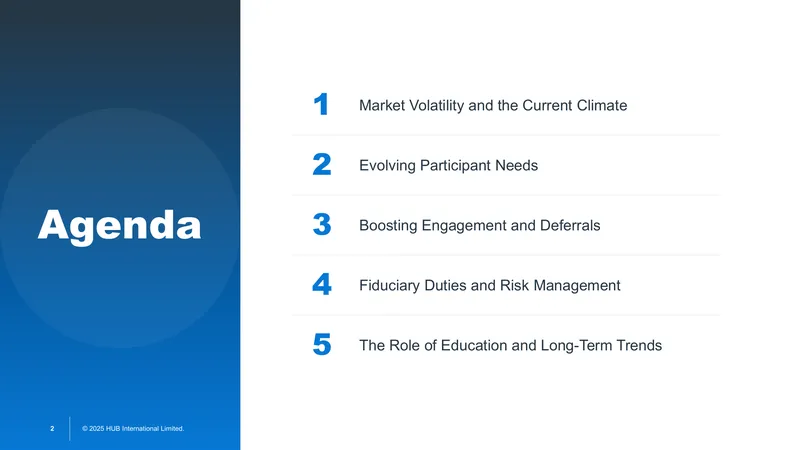Select The Role of Education and Long-Term Trends

510,345
